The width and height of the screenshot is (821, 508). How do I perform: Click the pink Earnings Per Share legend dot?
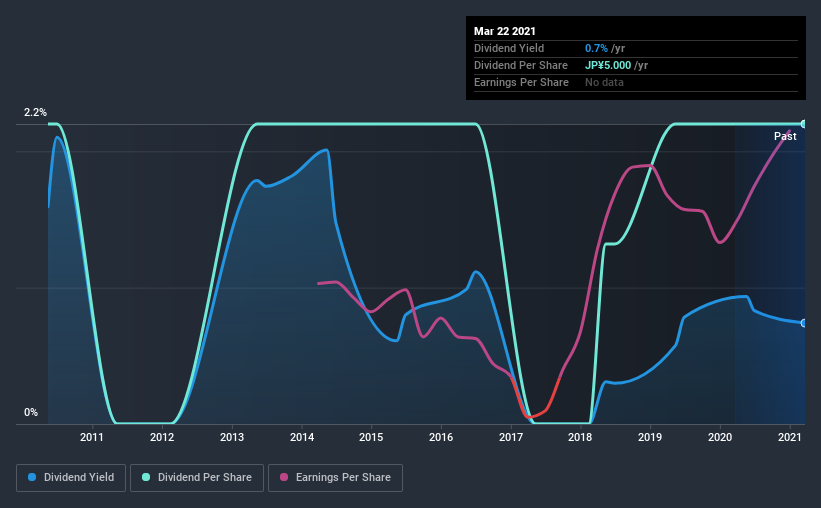coord(284,477)
